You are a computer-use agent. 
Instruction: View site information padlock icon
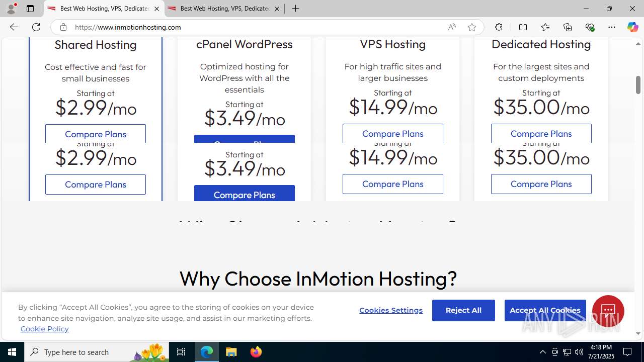[x=63, y=27]
